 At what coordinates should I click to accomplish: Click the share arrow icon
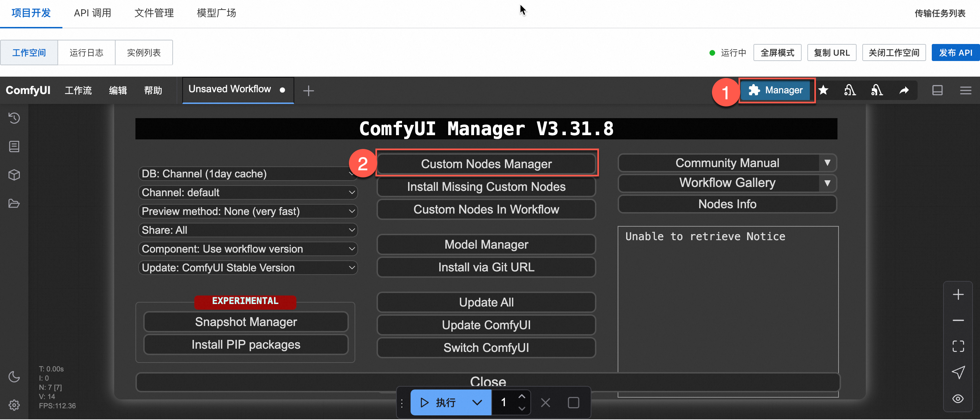pyautogui.click(x=904, y=90)
